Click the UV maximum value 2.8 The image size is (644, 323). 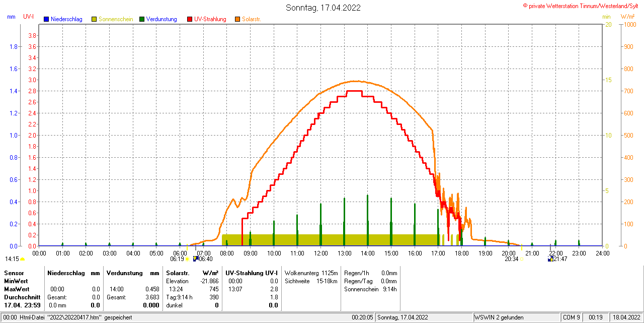tap(274, 289)
